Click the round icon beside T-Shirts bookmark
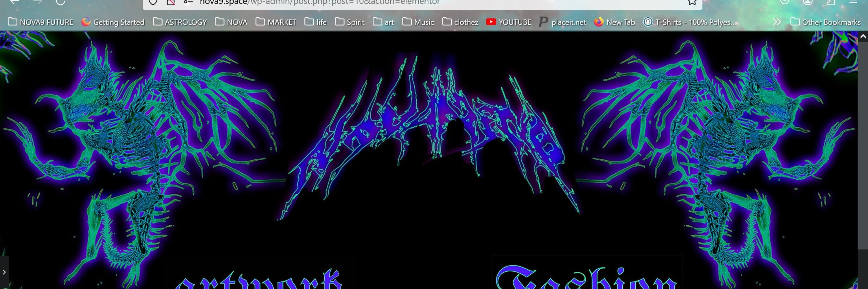Screen dimensions: 868x289 click(x=648, y=22)
